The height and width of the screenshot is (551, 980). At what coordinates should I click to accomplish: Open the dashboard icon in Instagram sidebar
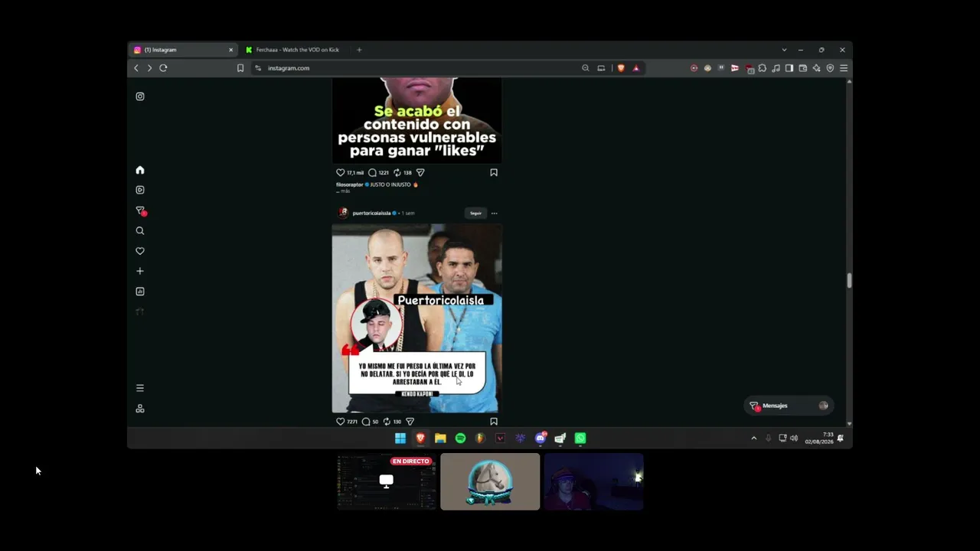click(140, 292)
